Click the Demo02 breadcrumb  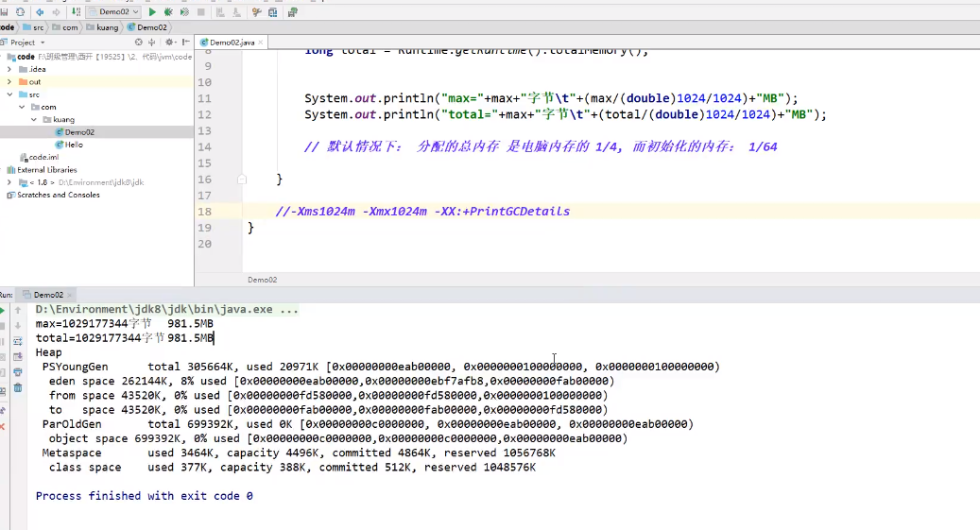tap(146, 27)
